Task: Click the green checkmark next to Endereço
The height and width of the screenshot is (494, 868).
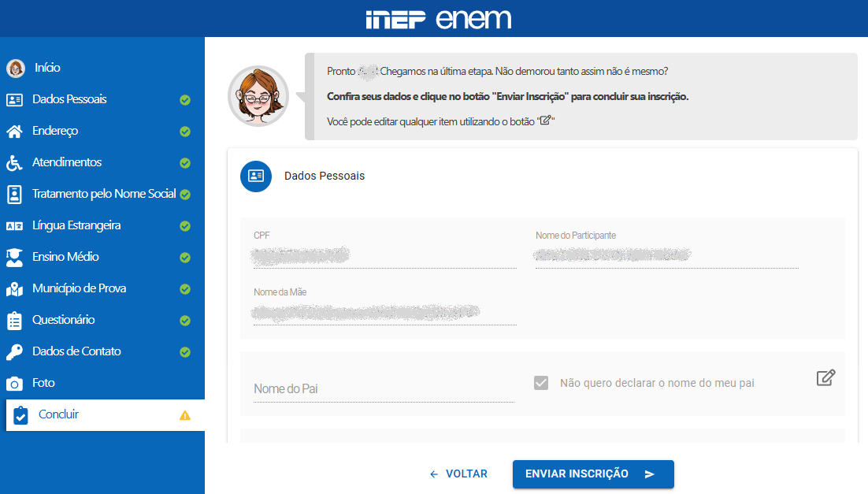Action: click(x=185, y=132)
